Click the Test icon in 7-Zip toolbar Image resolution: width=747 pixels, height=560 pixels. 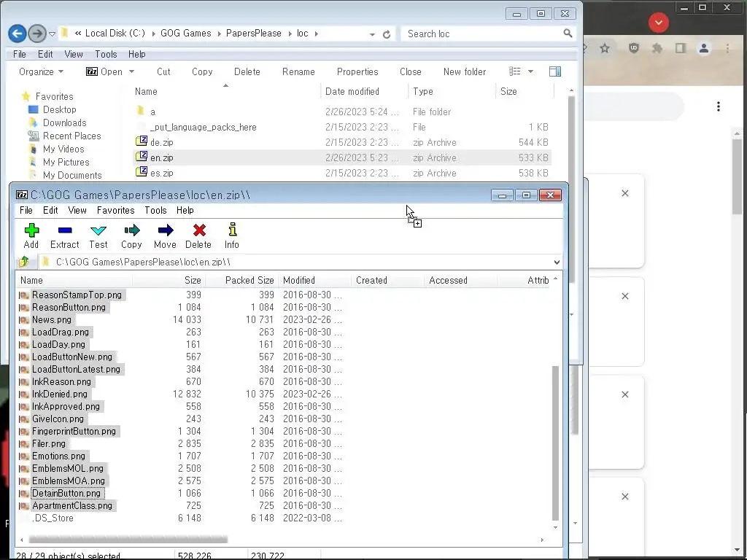(x=98, y=230)
